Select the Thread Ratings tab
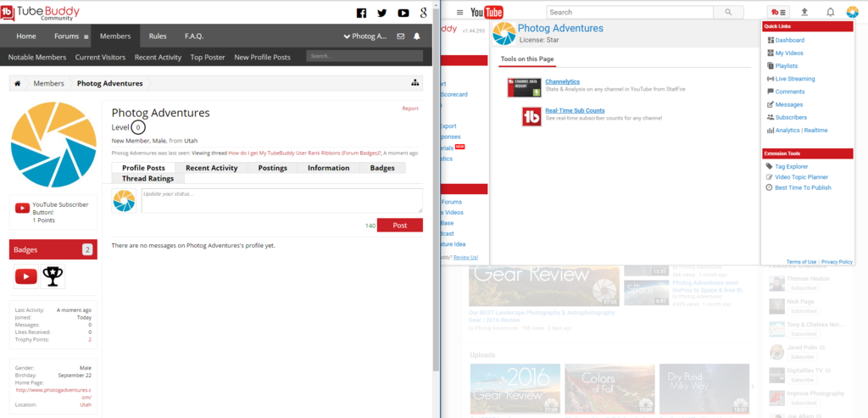Viewport: 868px width, 418px height. point(147,178)
